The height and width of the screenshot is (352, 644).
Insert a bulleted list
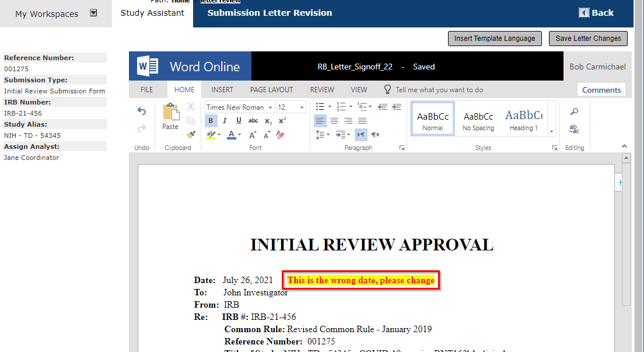(x=320, y=107)
